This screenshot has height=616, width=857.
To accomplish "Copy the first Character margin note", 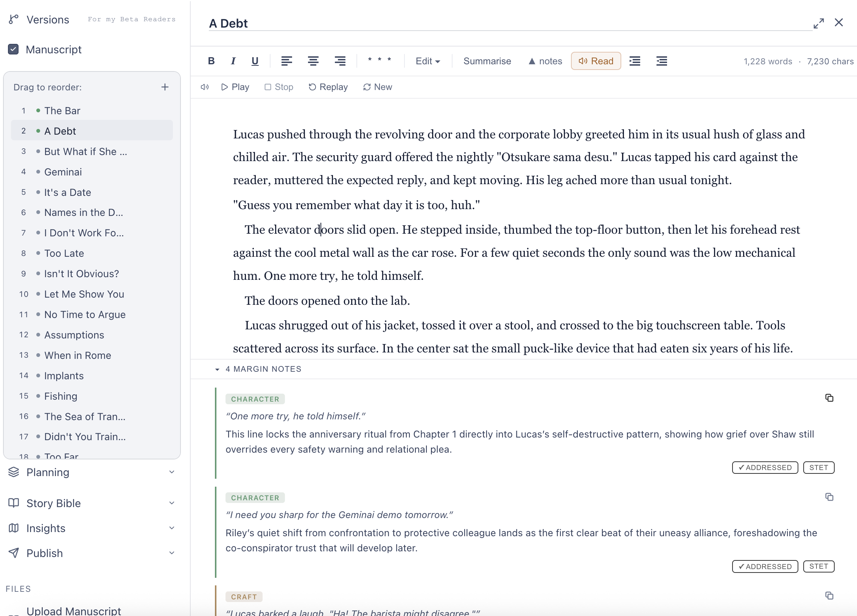I will click(829, 398).
